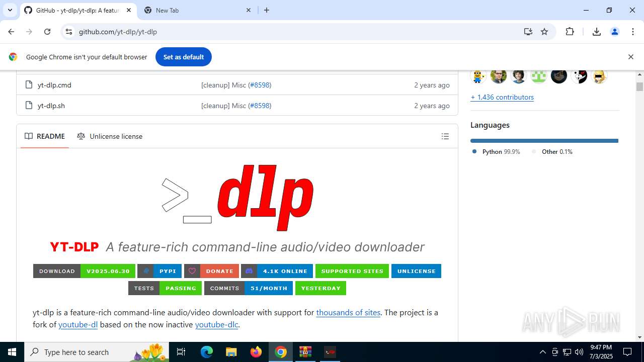Select the GitHub yt-dlp browser tab
The width and height of the screenshot is (644, 362).
pyautogui.click(x=78, y=10)
